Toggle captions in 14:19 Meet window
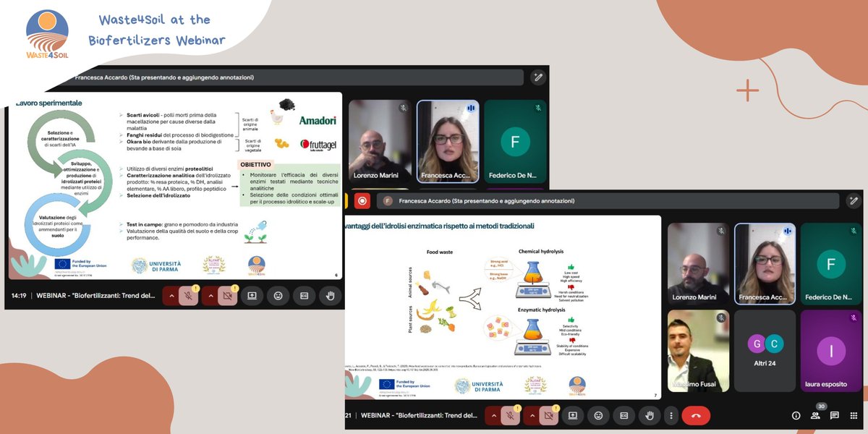868x434 pixels. 304,295
